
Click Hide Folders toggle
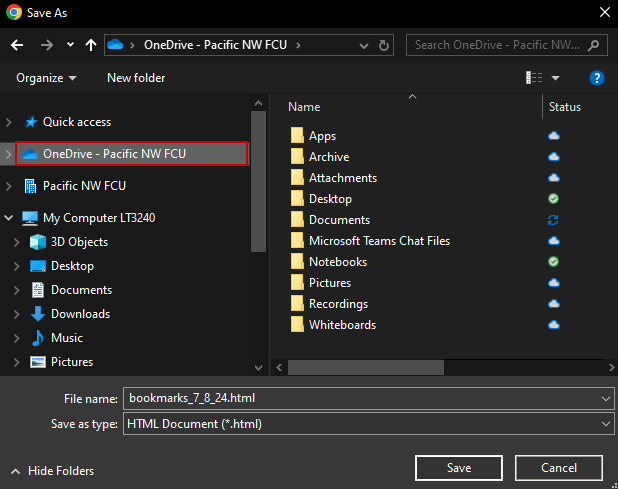point(52,470)
